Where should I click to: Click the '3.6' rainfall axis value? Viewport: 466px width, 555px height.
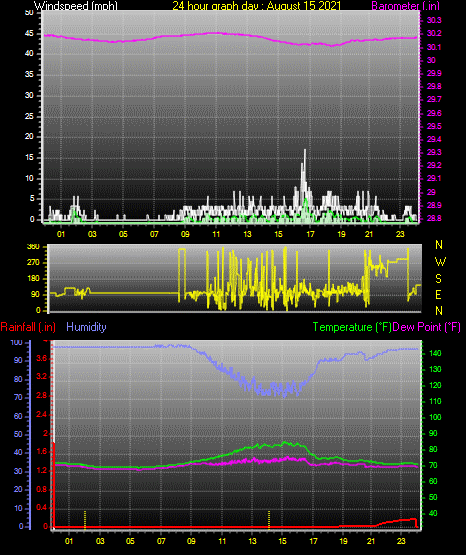click(x=41, y=359)
